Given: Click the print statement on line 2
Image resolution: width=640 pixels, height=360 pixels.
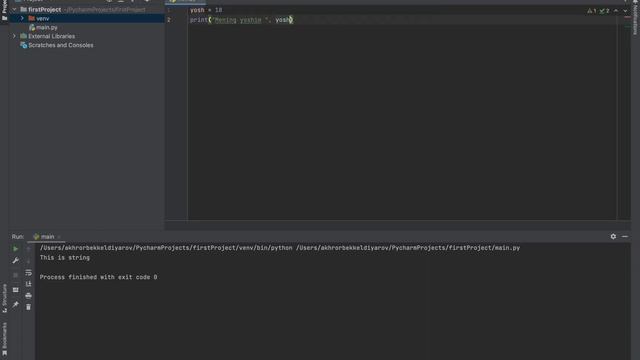Looking at the screenshot, I should coord(241,20).
